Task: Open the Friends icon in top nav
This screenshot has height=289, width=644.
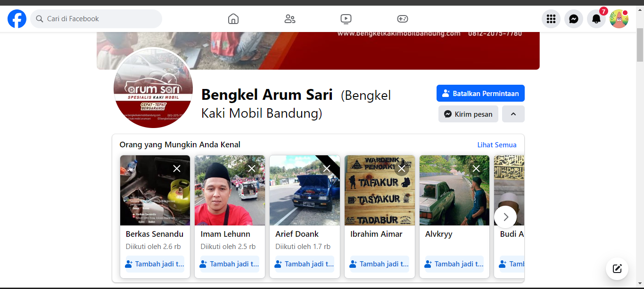Action: pos(290,19)
